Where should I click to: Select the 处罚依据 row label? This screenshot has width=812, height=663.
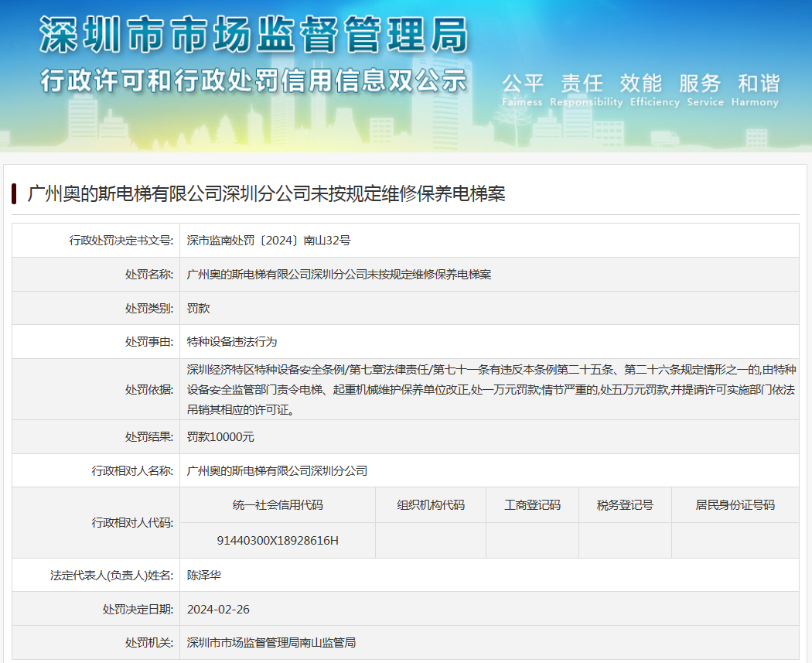click(149, 389)
